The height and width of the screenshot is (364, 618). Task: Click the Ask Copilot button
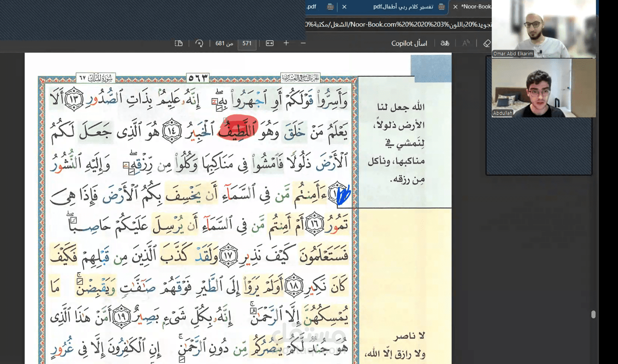click(409, 43)
